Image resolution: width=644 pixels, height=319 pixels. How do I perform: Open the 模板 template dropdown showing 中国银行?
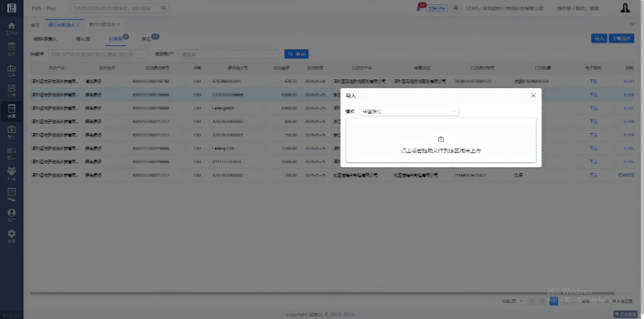(409, 112)
